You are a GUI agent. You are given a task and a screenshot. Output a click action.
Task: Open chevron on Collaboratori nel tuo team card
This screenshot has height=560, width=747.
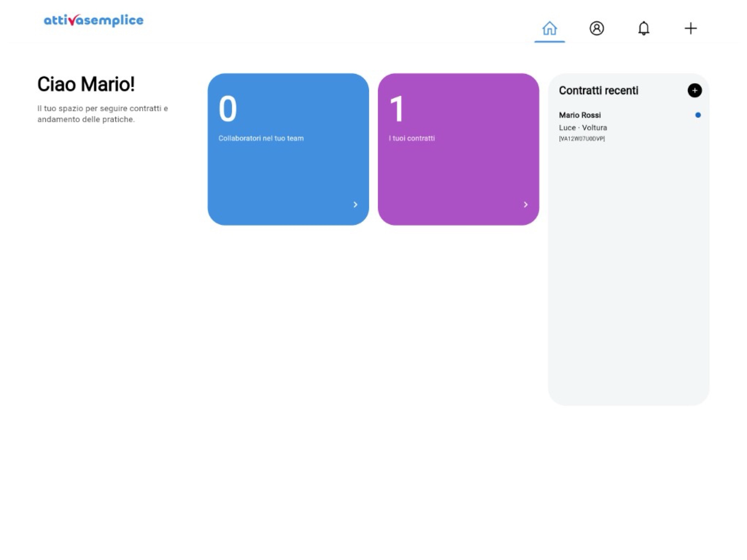tap(355, 205)
